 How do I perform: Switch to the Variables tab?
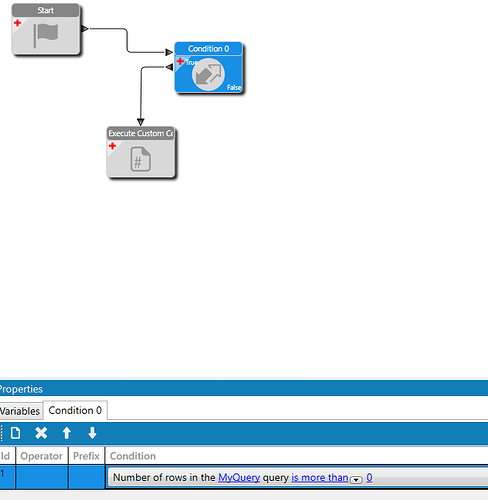click(x=20, y=411)
